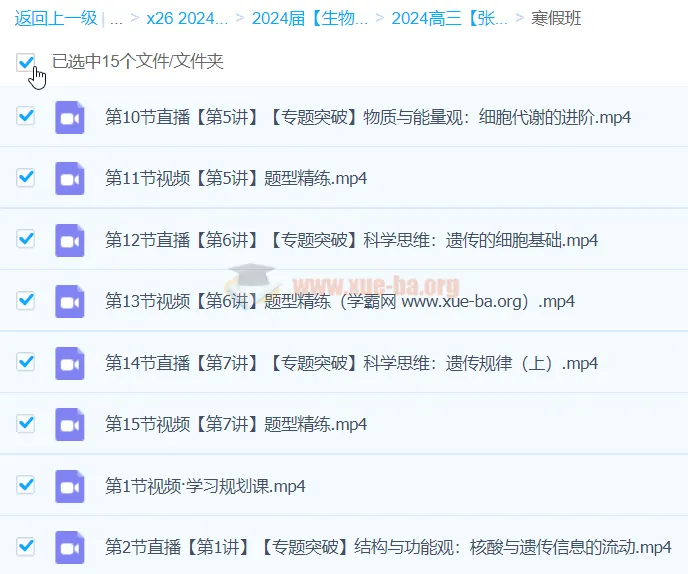This screenshot has height=574, width=688.
Task: Click video icon for 第10节直播 file
Action: (x=69, y=117)
